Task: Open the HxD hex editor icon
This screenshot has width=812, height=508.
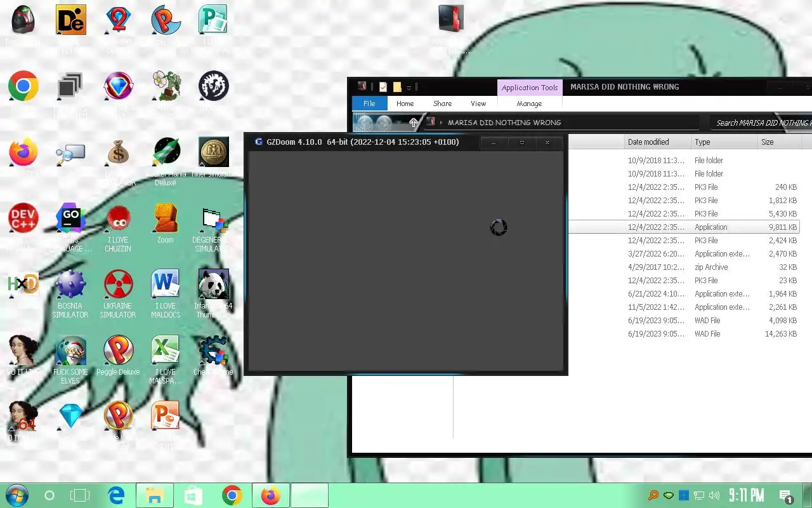Action: (23, 284)
